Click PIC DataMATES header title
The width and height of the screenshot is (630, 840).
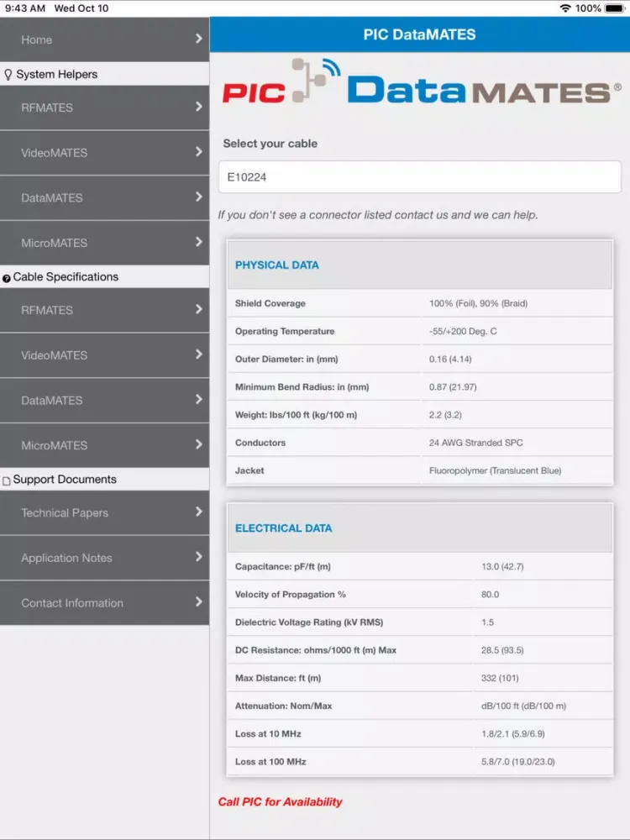tap(419, 34)
